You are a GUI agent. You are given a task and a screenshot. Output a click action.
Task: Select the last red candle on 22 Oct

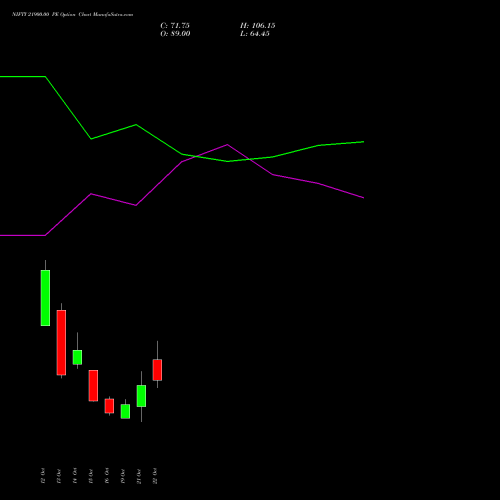[157, 370]
